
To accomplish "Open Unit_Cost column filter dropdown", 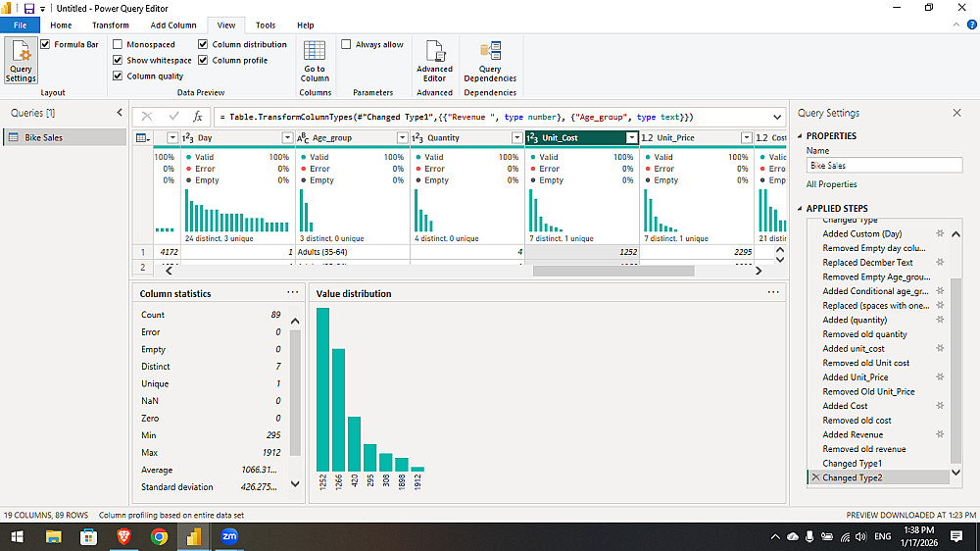I will [x=631, y=137].
